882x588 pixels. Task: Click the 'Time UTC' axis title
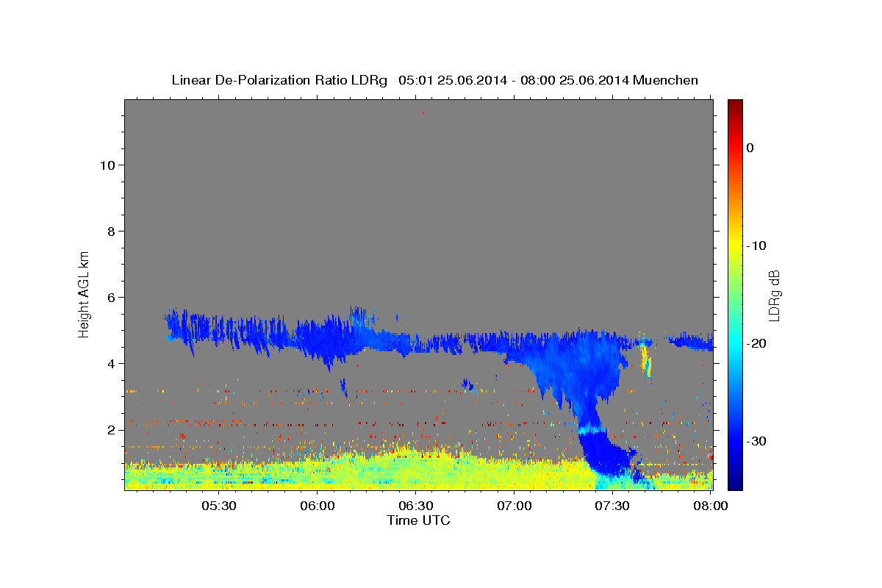click(418, 520)
